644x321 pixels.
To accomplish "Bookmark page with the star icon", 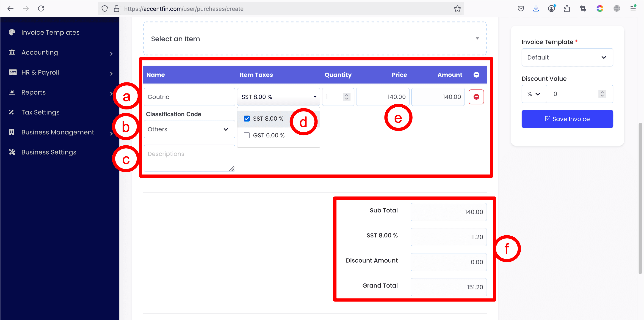I will click(x=457, y=9).
